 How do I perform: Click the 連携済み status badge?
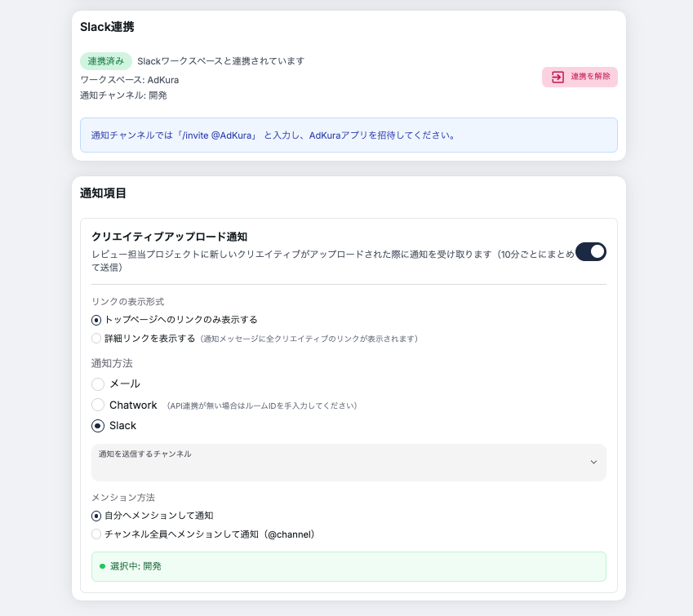pyautogui.click(x=105, y=60)
